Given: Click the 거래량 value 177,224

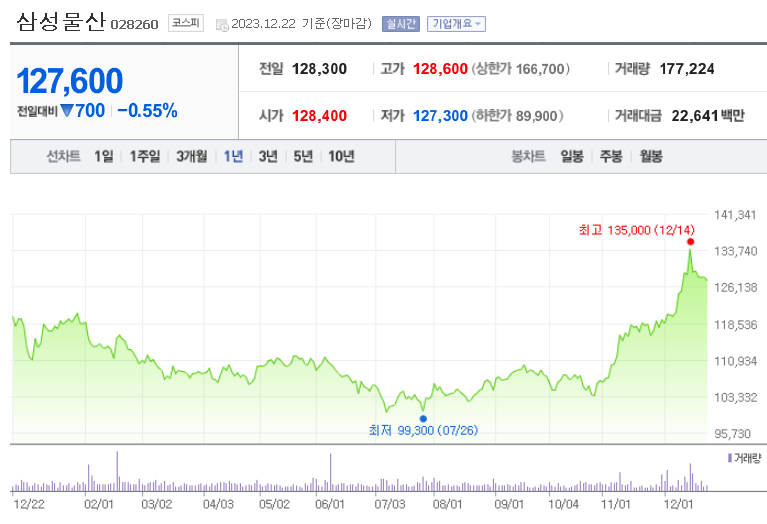Looking at the screenshot, I should click(x=687, y=69).
